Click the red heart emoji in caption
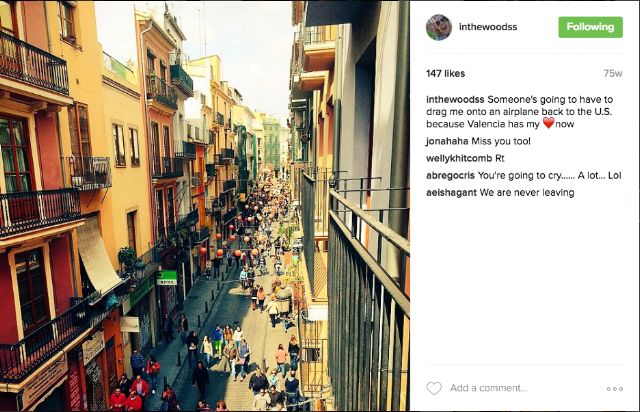The width and height of the screenshot is (640, 412). 548,123
